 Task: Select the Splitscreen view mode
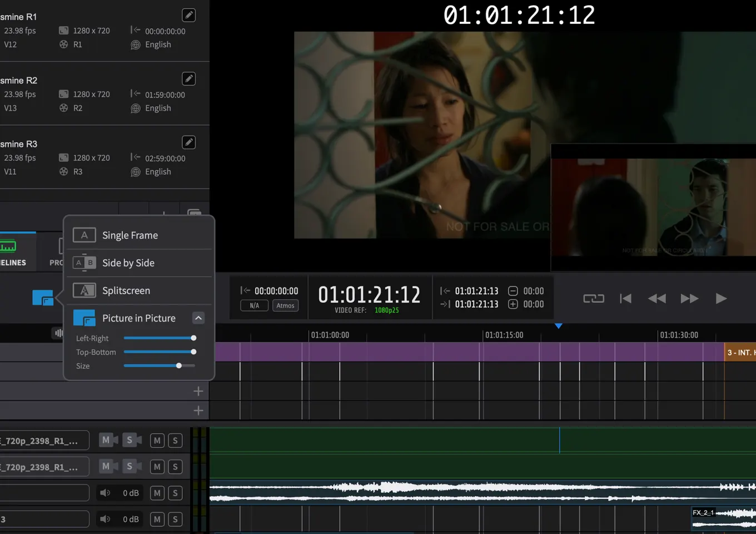pos(139,290)
